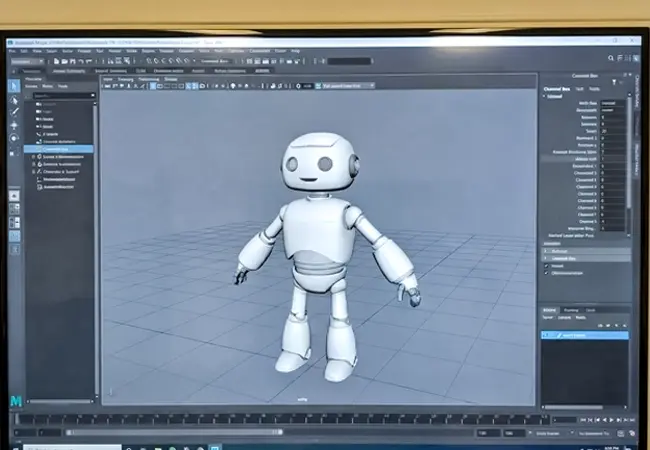Image resolution: width=650 pixels, height=450 pixels.
Task: Click the auto-key icon at bottom right corner
Action: [633, 433]
